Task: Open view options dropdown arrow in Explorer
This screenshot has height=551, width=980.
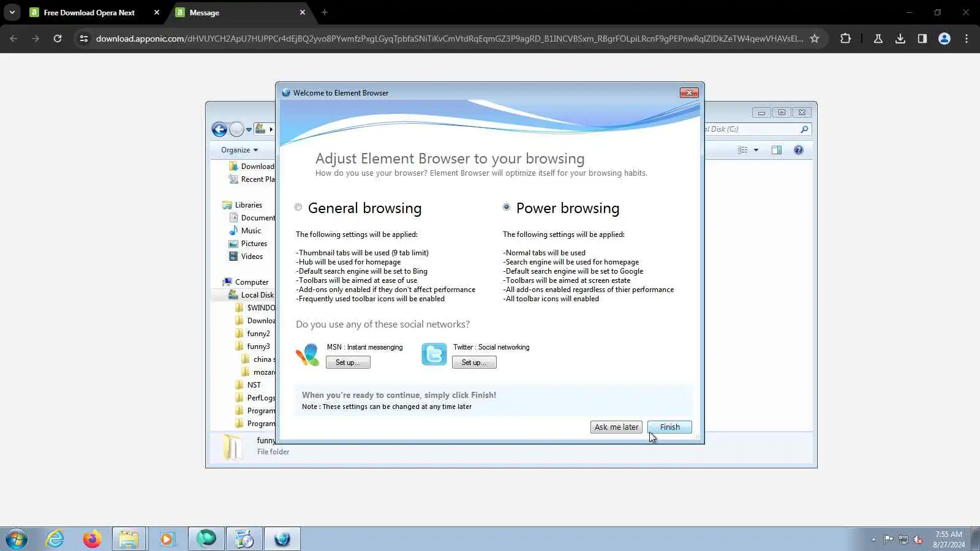Action: [x=756, y=150]
